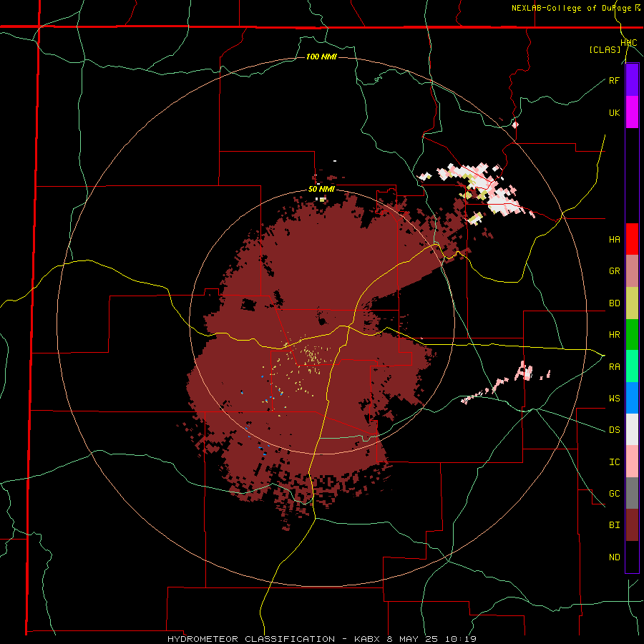Click the UK magenta legend swatch
This screenshot has width=644, height=644.
coord(632,112)
